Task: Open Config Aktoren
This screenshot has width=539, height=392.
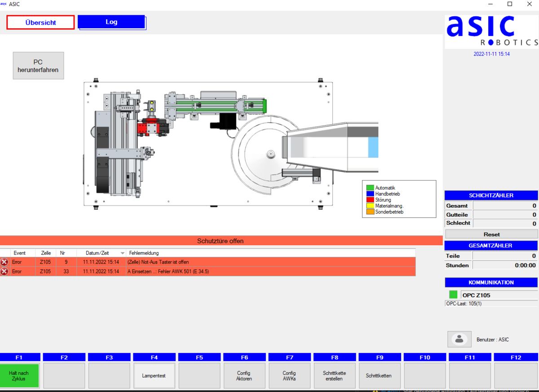Action: [x=244, y=376]
